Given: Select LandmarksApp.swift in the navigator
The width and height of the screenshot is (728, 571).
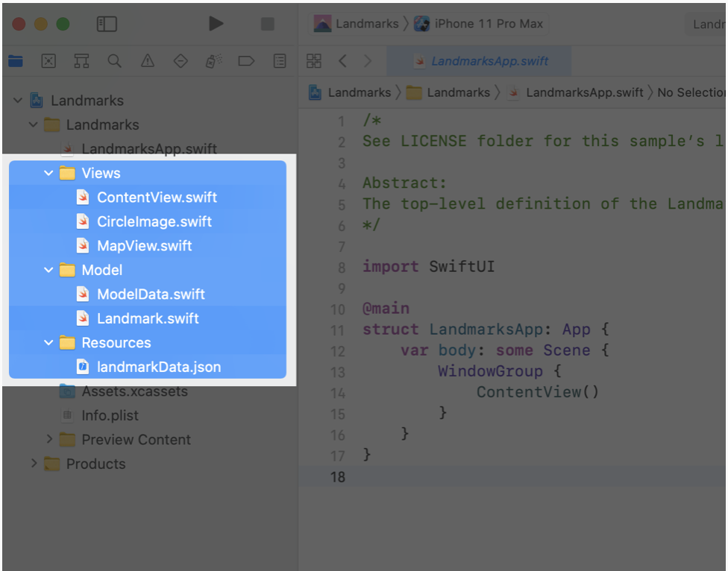Looking at the screenshot, I should 148,148.
